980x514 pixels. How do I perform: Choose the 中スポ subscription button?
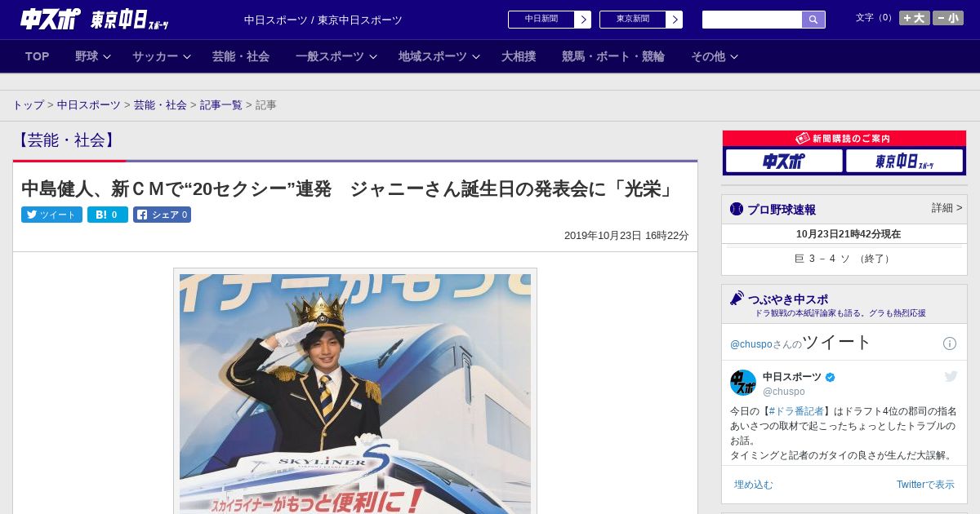(x=784, y=161)
